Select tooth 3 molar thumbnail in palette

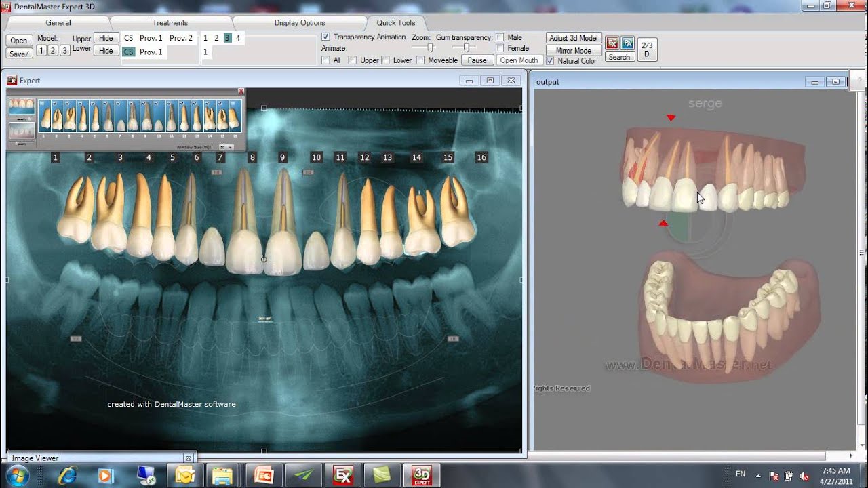click(x=70, y=116)
